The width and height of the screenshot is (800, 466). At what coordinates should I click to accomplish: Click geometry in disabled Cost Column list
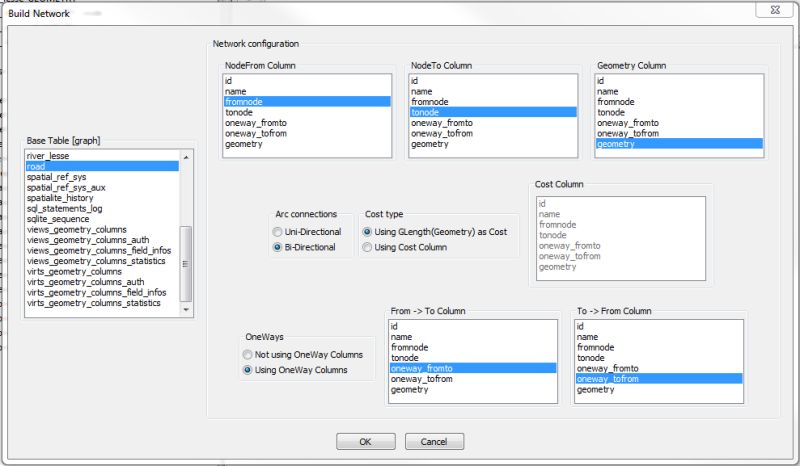click(x=621, y=266)
